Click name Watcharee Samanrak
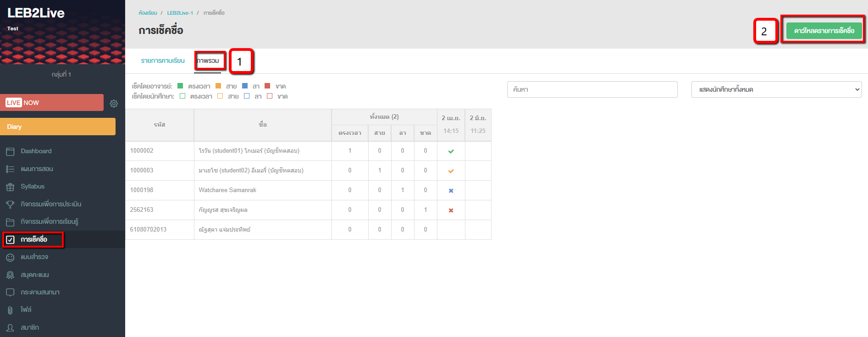Image resolution: width=868 pixels, height=337 pixels. click(227, 190)
